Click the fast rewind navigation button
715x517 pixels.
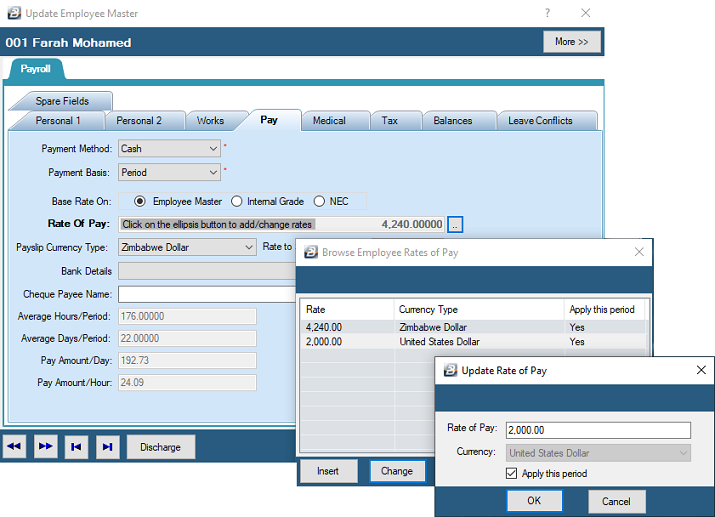tap(14, 446)
